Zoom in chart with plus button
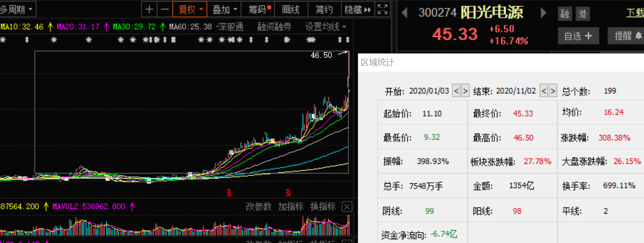Screen dimensions: 644x243 coord(149,9)
